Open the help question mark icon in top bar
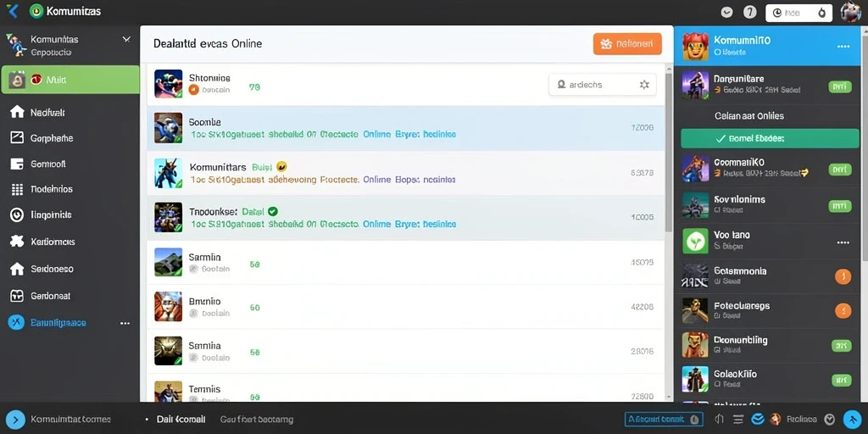868x434 pixels. tap(749, 12)
